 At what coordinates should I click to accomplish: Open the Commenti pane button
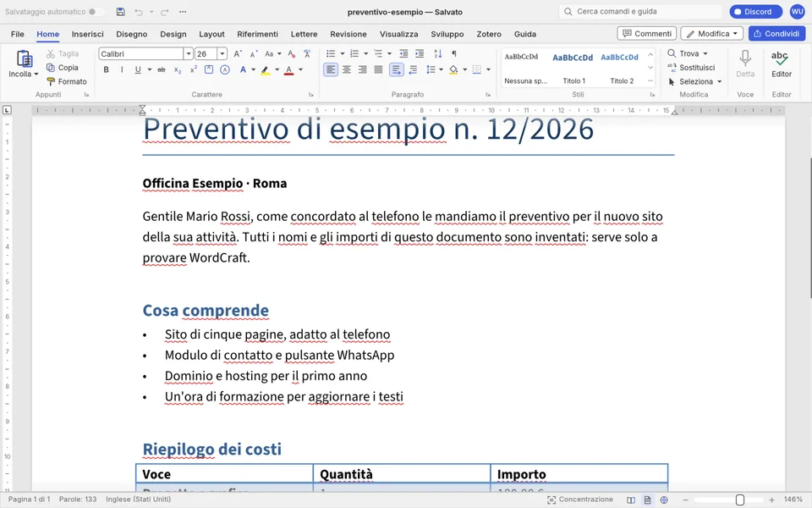point(647,34)
